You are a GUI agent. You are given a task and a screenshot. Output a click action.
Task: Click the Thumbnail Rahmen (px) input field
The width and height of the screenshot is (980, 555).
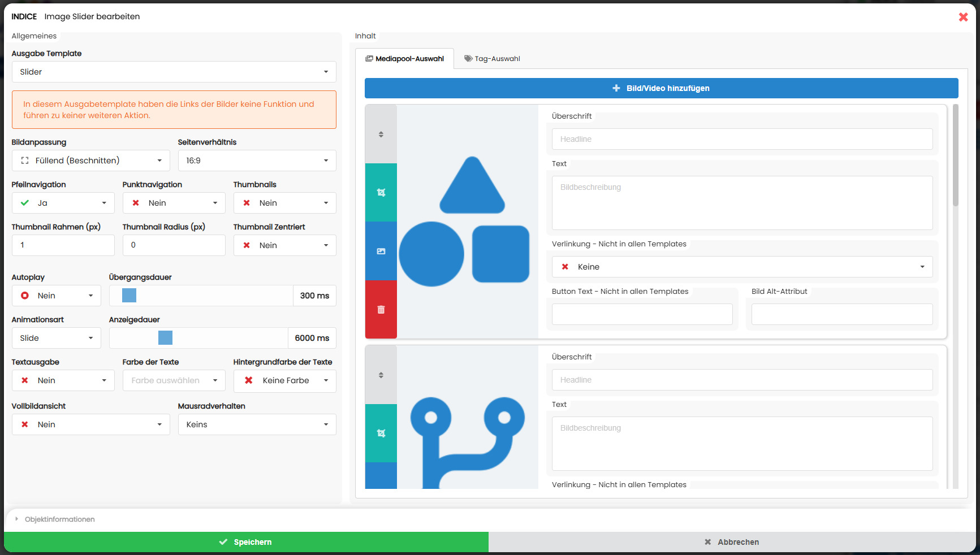point(63,245)
